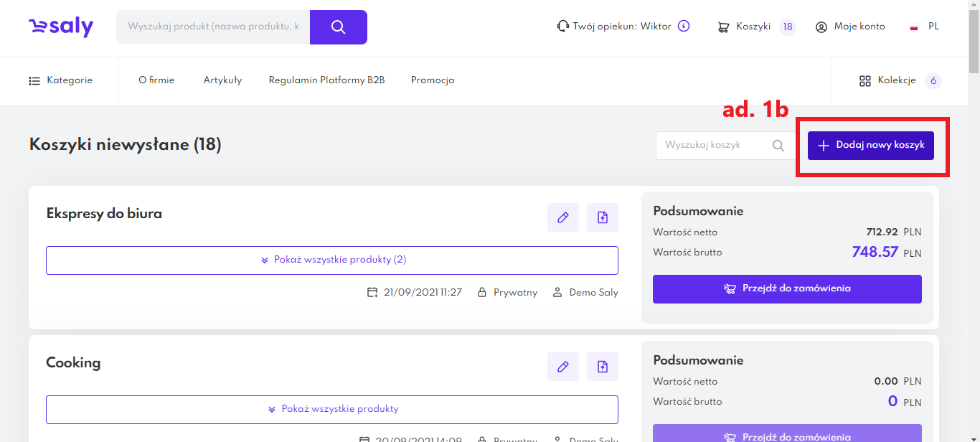Click the Saly logo

61,27
